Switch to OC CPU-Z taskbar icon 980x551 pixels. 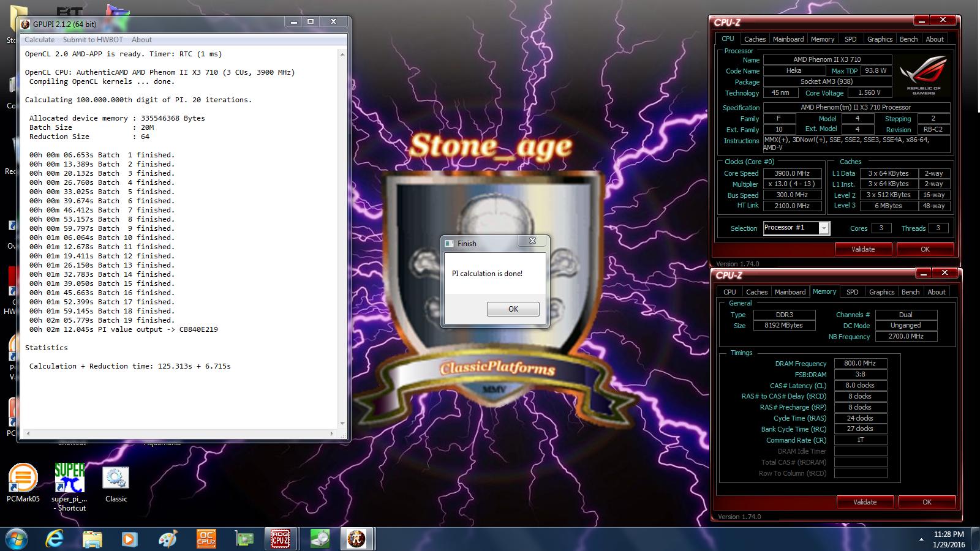(206, 539)
